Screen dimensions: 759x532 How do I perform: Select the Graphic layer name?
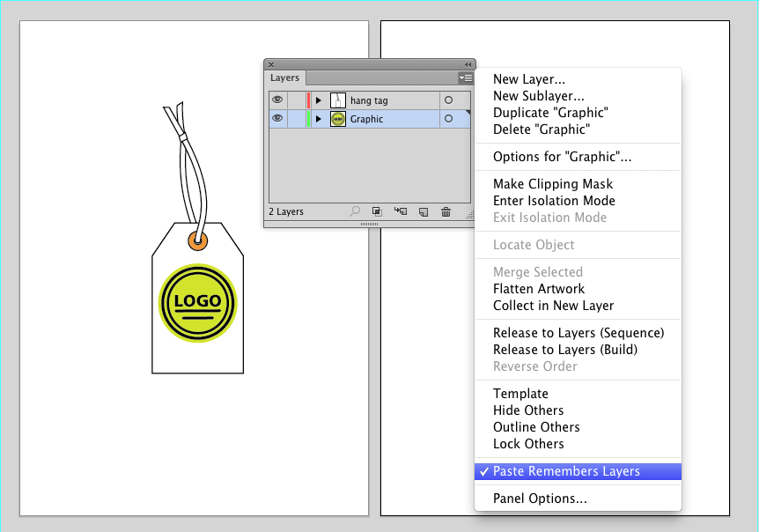[x=366, y=119]
